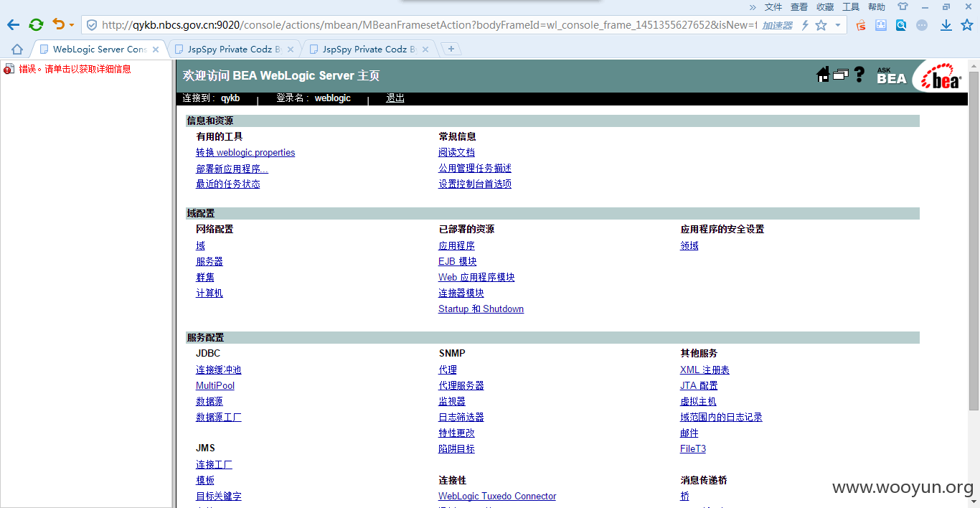This screenshot has width=980, height=508.
Task: Log out with the 退出 link
Action: coord(395,98)
